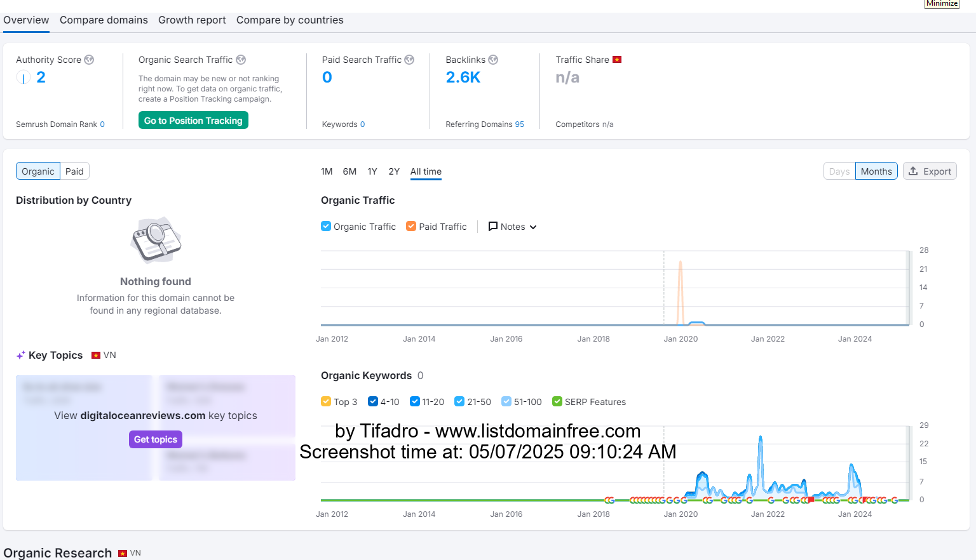Toggle the 4-10 keywords checkbox
976x560 pixels.
point(373,401)
